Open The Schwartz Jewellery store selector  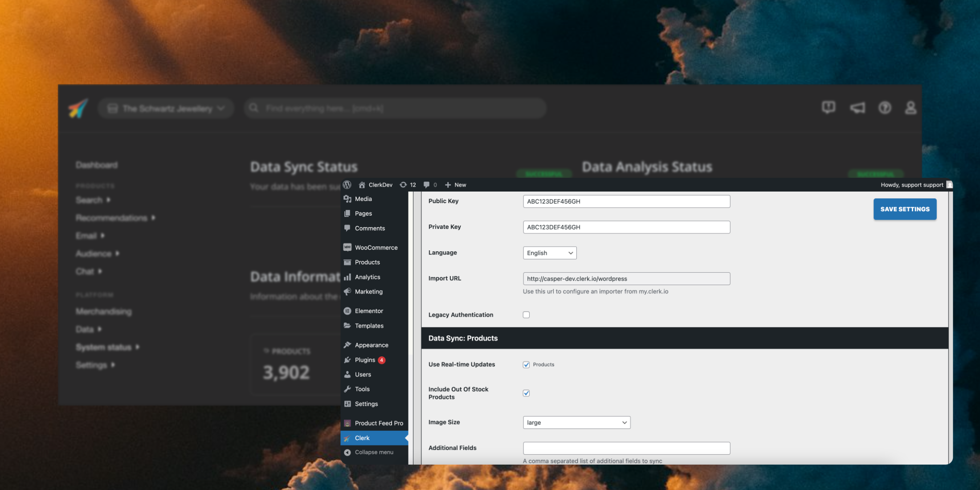coord(166,109)
